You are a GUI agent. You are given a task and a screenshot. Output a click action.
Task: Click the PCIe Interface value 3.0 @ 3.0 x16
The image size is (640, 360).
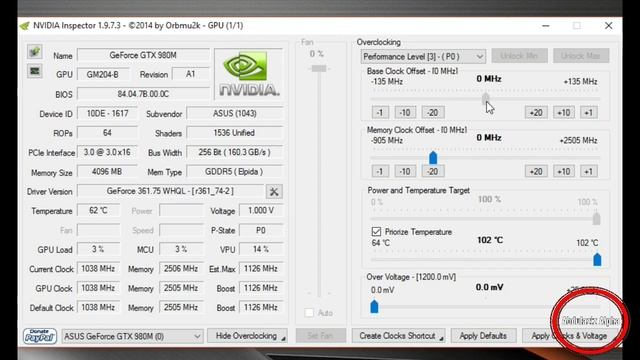(107, 152)
